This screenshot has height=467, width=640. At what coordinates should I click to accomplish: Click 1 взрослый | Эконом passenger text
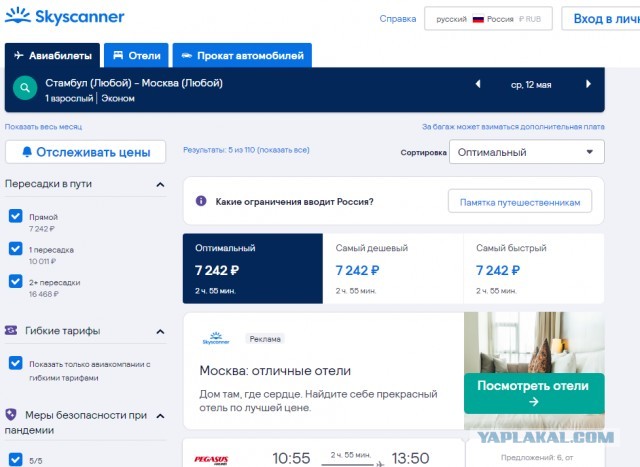click(x=90, y=98)
